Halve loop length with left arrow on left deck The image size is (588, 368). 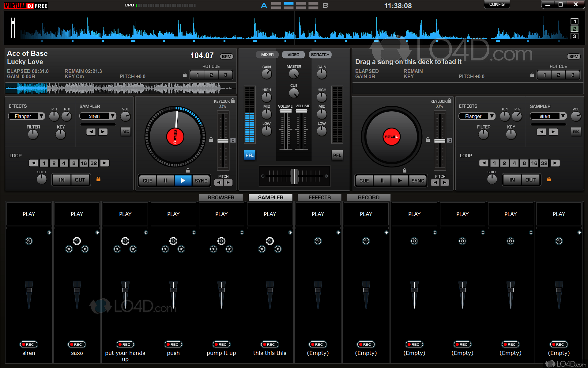tap(33, 163)
